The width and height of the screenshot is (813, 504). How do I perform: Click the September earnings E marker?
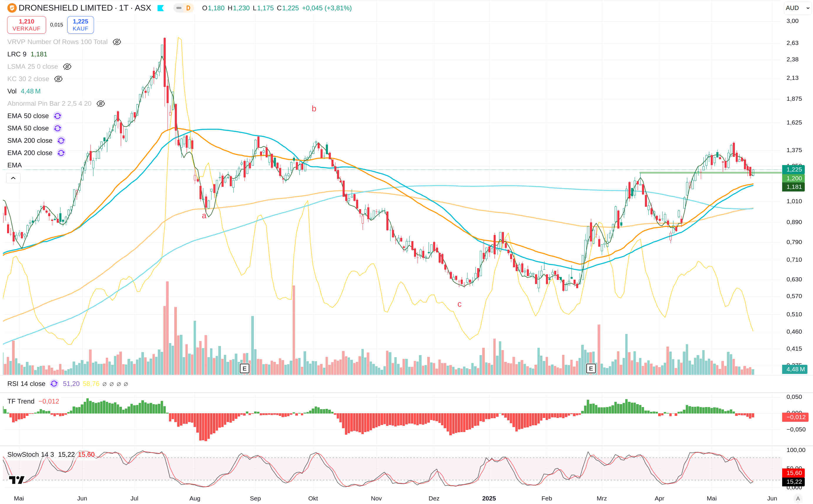point(244,368)
